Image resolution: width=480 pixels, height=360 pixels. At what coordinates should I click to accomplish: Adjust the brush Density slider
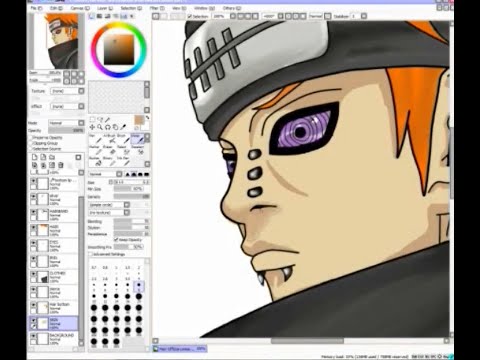tap(131, 197)
